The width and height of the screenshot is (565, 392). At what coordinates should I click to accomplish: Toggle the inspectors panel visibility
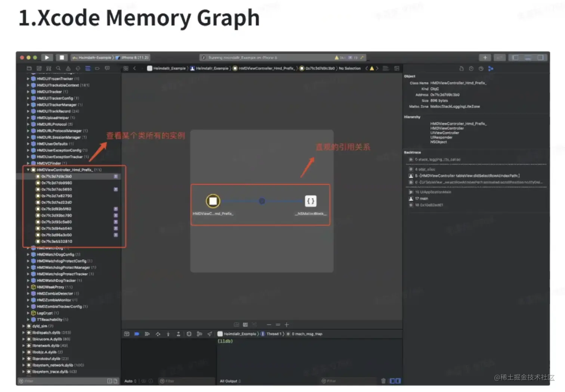[541, 57]
